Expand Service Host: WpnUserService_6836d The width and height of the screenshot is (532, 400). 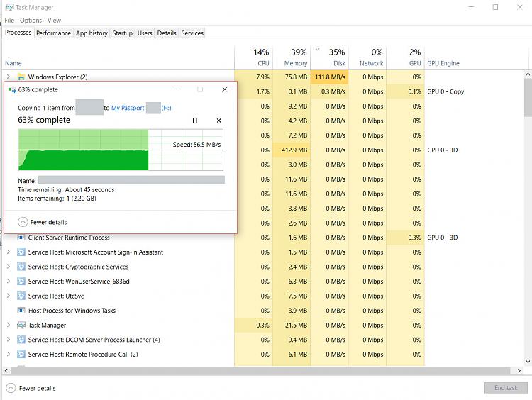point(9,281)
